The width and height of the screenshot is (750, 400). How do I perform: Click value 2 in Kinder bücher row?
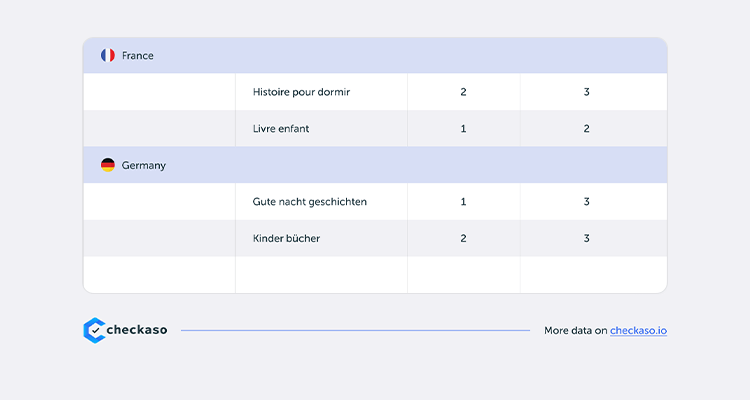click(x=463, y=238)
